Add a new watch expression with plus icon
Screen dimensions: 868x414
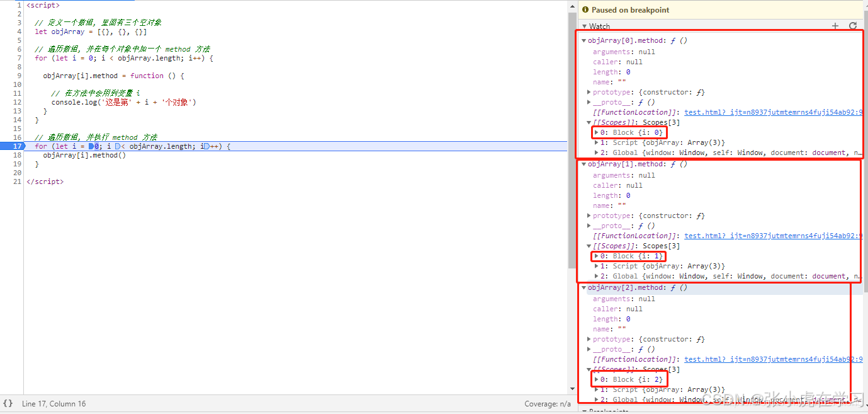click(x=835, y=26)
